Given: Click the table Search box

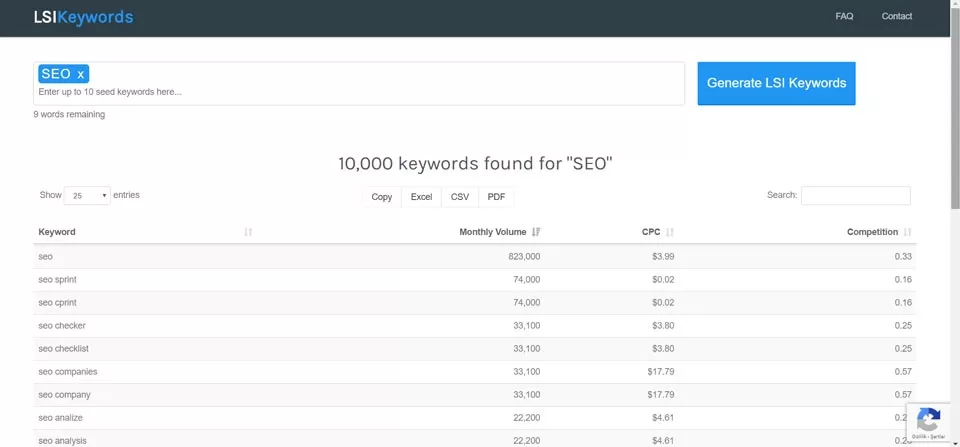Looking at the screenshot, I should tap(855, 196).
